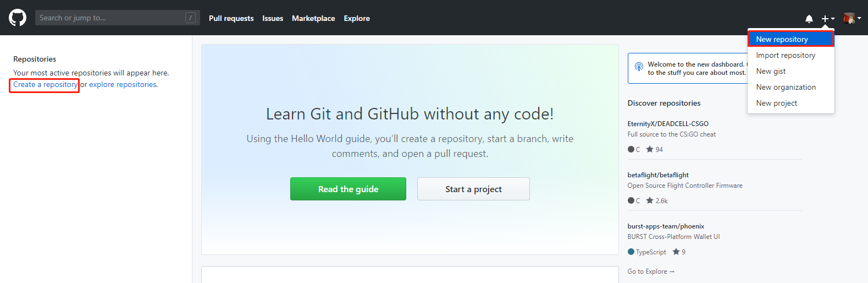868x283 pixels.
Task: Click the slash shortcut icon in search
Action: point(190,18)
